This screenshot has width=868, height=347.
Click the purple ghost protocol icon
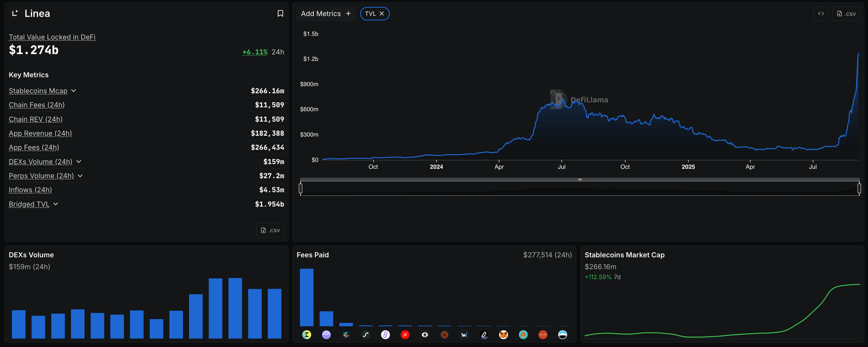326,334
